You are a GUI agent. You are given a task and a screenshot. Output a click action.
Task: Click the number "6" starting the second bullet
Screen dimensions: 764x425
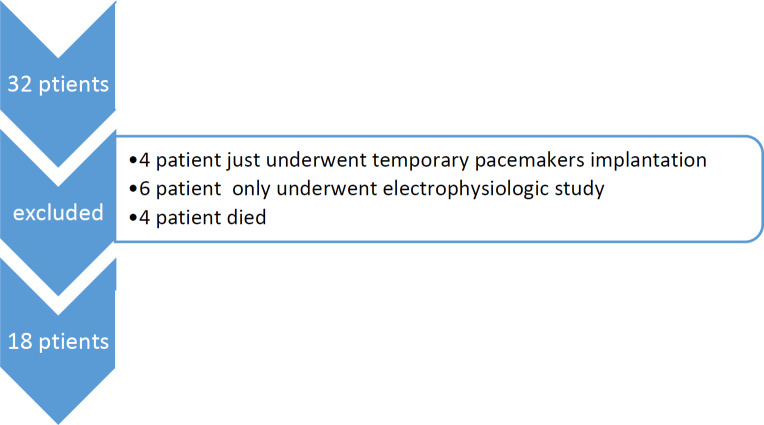pos(145,188)
